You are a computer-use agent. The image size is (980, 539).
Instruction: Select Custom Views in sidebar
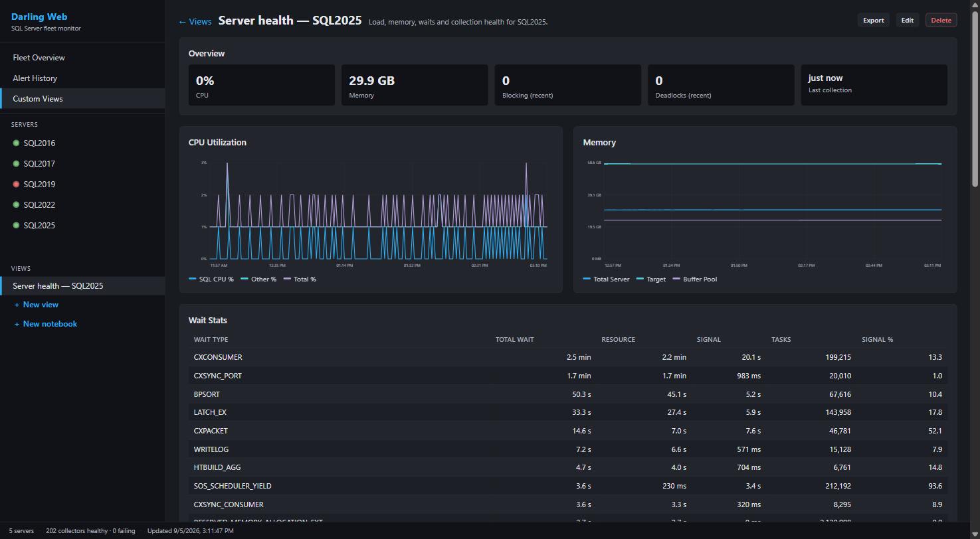click(82, 99)
